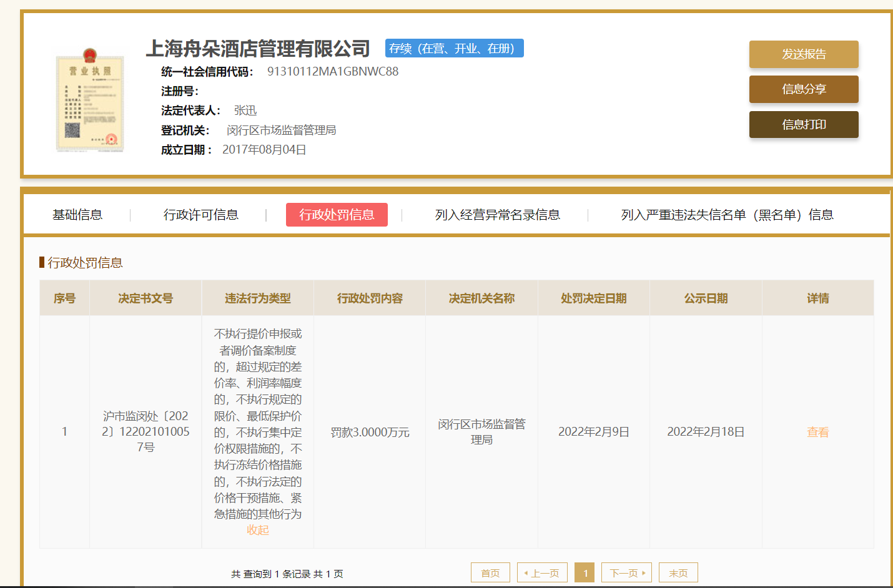The image size is (893, 588).
Task: Click the 详情 column header
Action: [818, 298]
